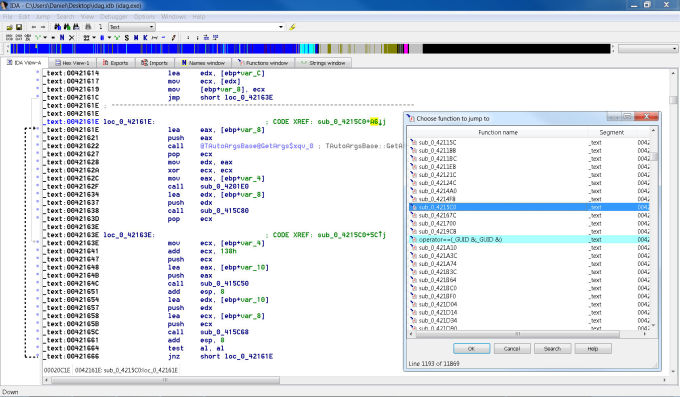Click the TAutoArgsBase GetArgs call operand

(x=257, y=146)
